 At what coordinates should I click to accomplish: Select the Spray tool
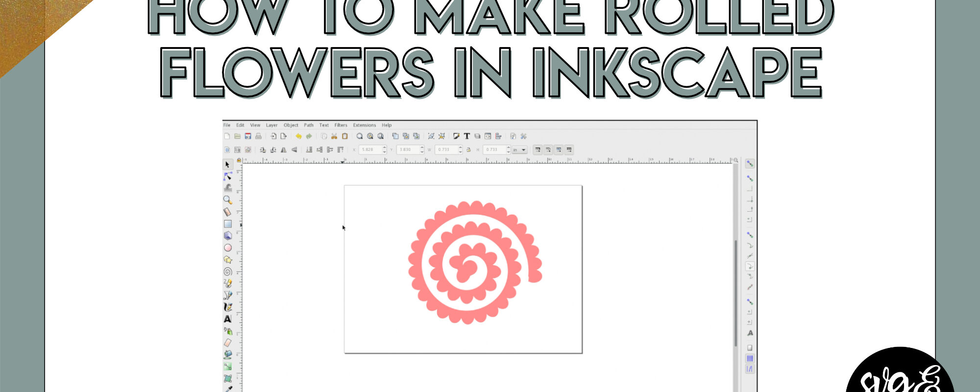tap(227, 331)
